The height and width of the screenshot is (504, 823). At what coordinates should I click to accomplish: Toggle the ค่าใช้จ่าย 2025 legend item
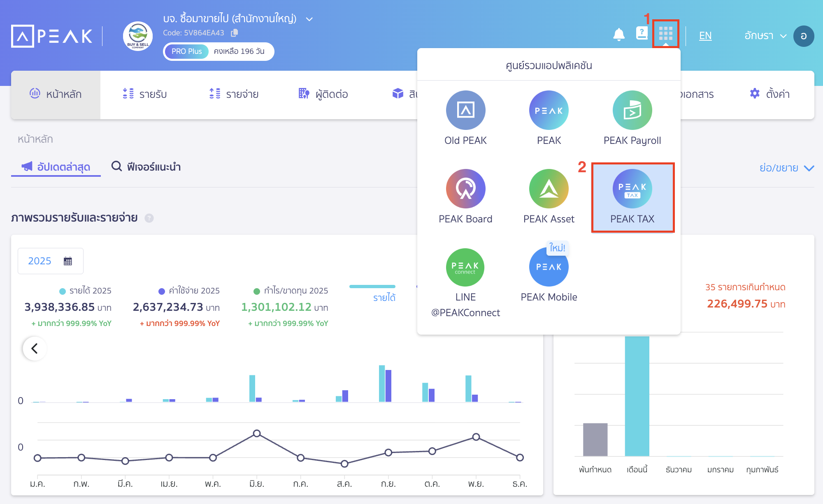point(191,290)
